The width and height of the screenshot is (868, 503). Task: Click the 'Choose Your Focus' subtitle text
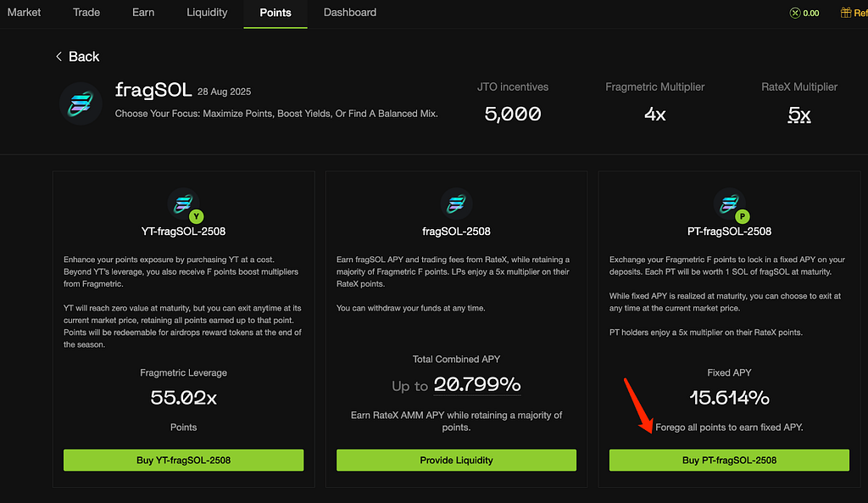click(x=276, y=114)
